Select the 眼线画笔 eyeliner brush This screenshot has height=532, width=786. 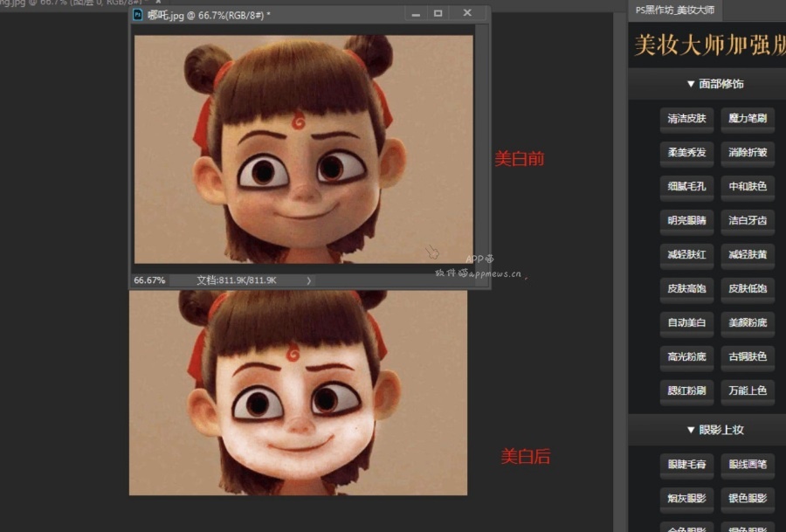[x=748, y=465]
